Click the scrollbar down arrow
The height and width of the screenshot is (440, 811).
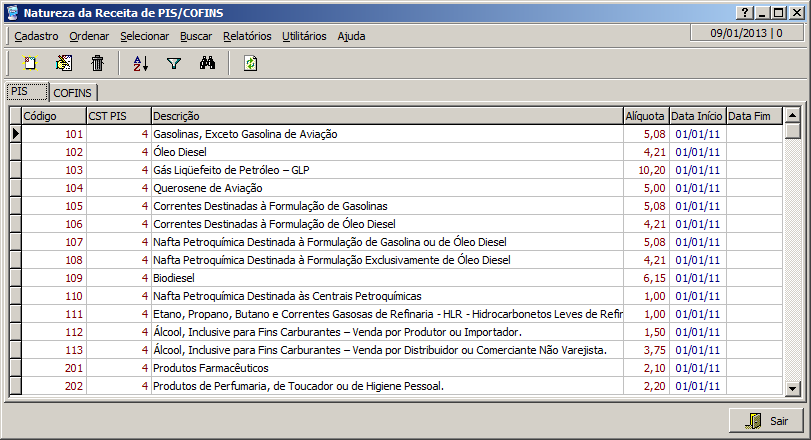pyautogui.click(x=792, y=389)
